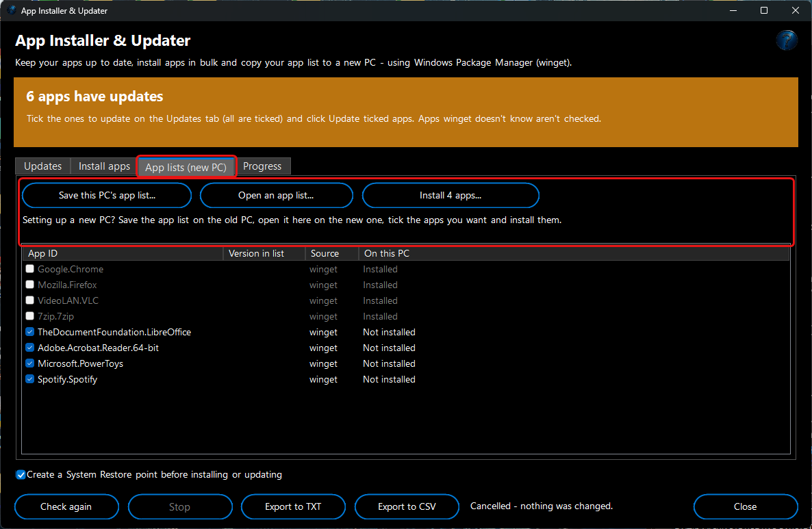Toggle Create a System Restore point checkbox
Image resolution: width=812 pixels, height=529 pixels.
pos(21,475)
